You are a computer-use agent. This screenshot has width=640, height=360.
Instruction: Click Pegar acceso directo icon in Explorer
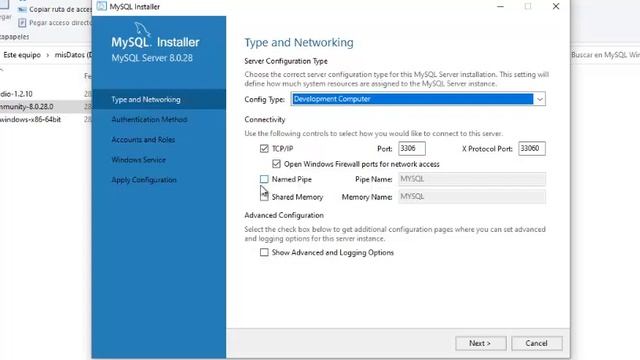point(22,23)
